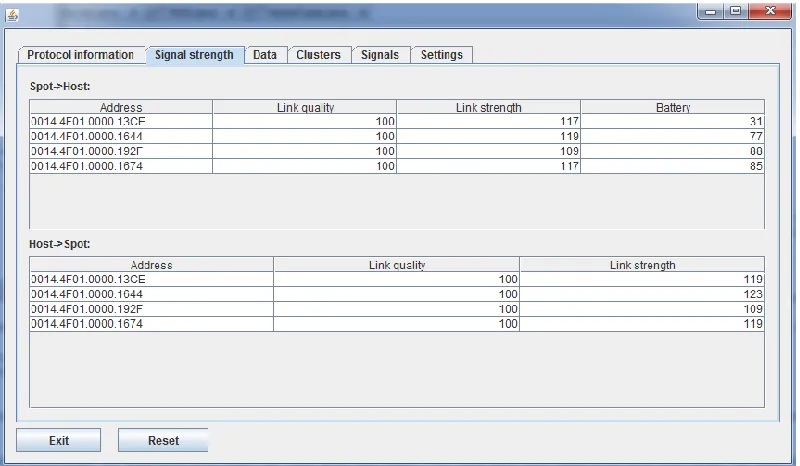This screenshot has width=800, height=466.
Task: Click link strength 117 in Spot->Host 13CE row
Action: click(x=489, y=121)
